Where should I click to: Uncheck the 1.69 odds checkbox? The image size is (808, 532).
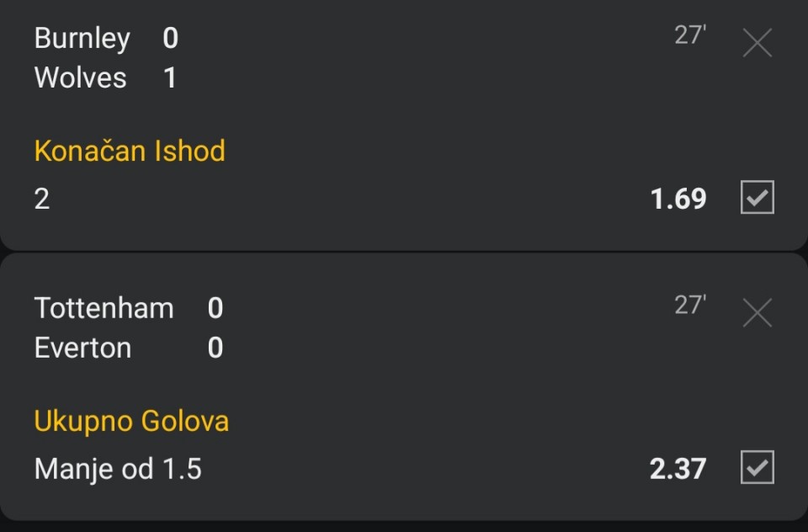coord(757,197)
